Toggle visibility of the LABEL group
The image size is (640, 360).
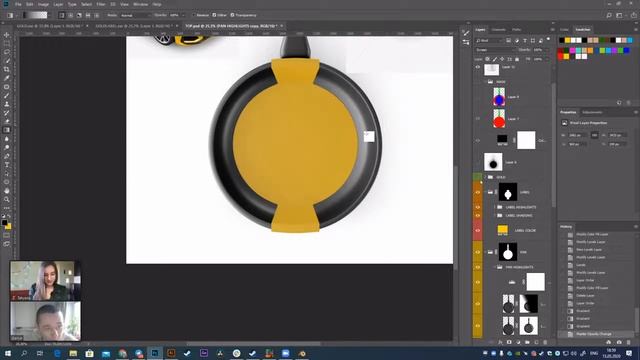tap(477, 192)
